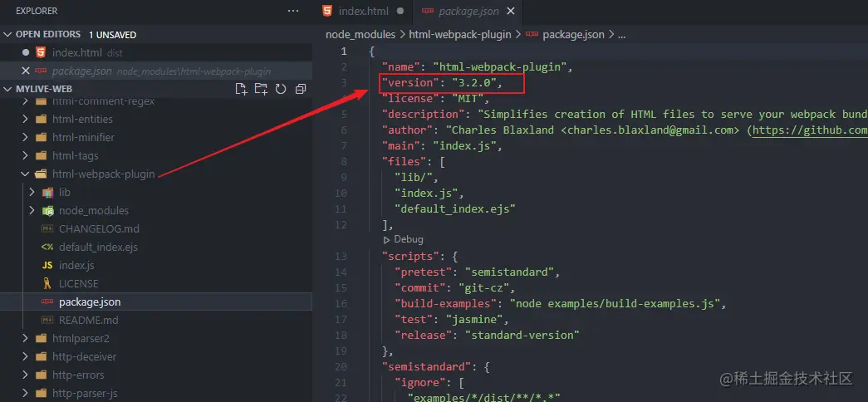Click the lib folder icon

(x=47, y=193)
